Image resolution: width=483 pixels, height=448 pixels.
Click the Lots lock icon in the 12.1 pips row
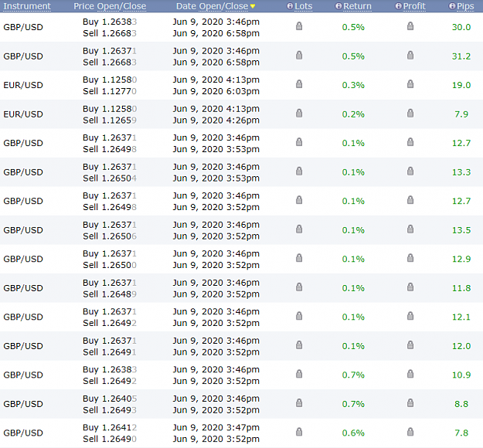pos(299,316)
